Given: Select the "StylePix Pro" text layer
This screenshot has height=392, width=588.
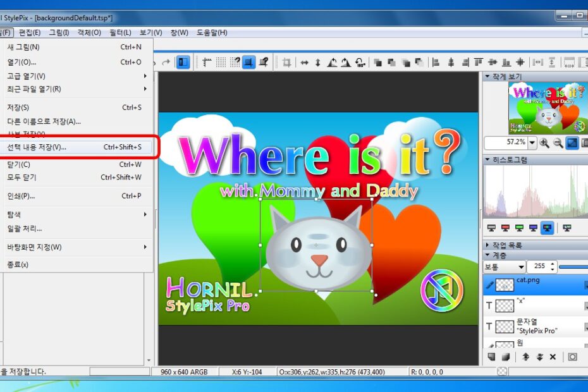Looking at the screenshot, I should 536,326.
